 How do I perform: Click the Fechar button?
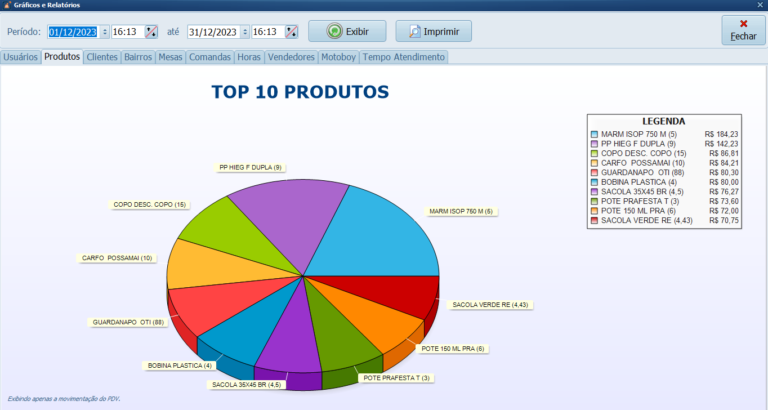coord(743,30)
